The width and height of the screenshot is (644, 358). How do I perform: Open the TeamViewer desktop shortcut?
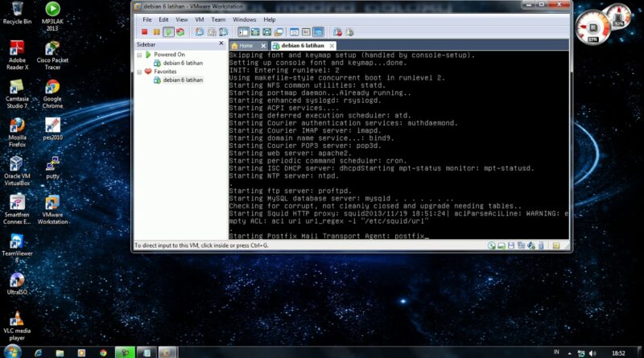click(x=17, y=248)
